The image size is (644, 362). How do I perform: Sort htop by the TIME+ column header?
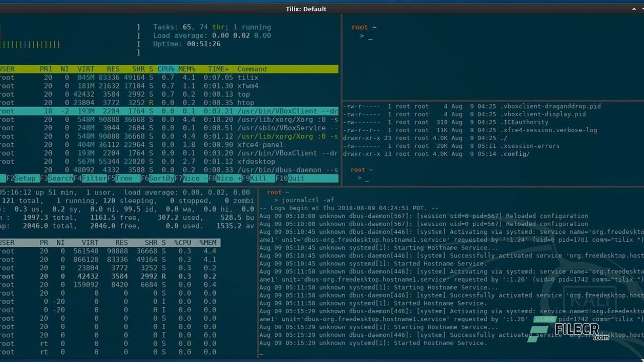coord(218,69)
